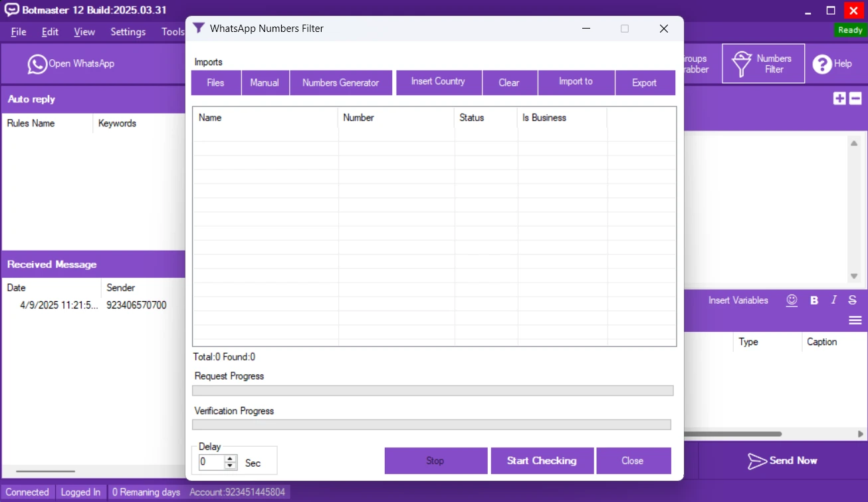Viewport: 868px width, 502px height.
Task: Open the hamburger menu above attachments list
Action: pyautogui.click(x=855, y=320)
